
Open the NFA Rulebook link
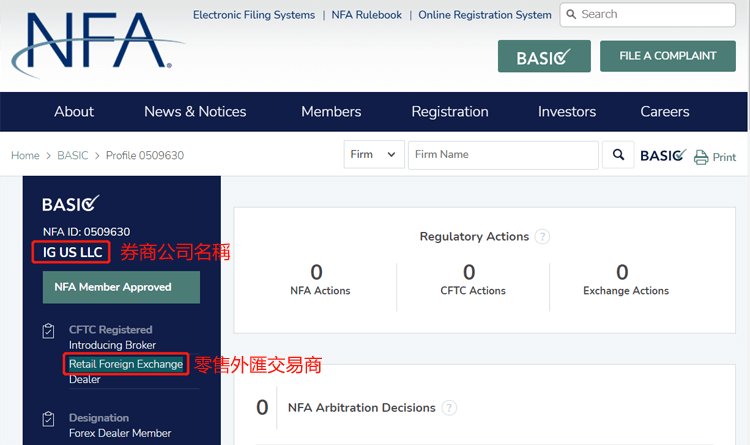click(366, 15)
